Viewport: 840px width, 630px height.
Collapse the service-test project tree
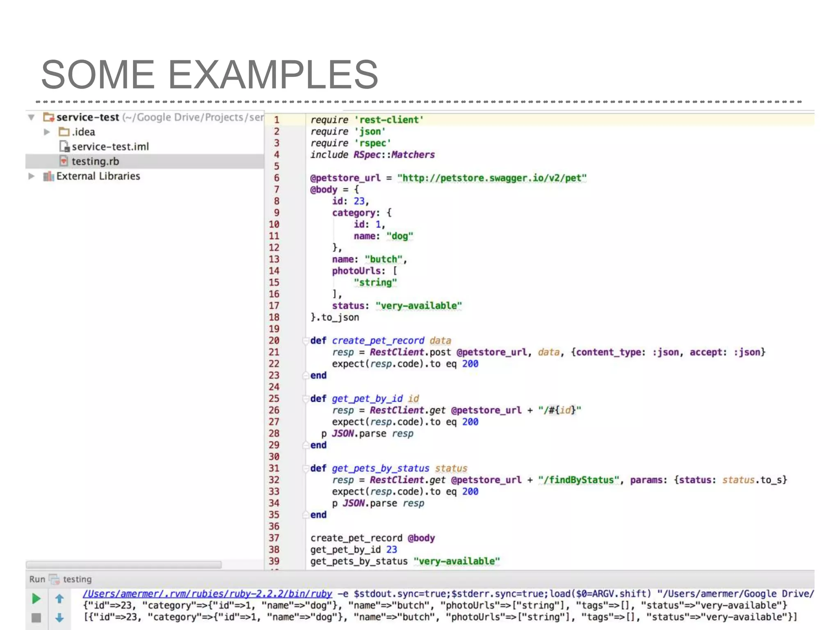[x=32, y=117]
